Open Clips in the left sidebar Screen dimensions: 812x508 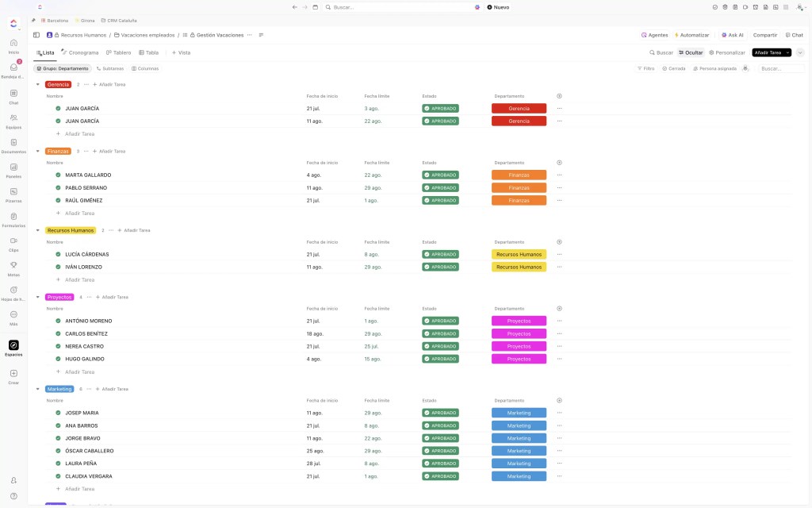(13, 241)
